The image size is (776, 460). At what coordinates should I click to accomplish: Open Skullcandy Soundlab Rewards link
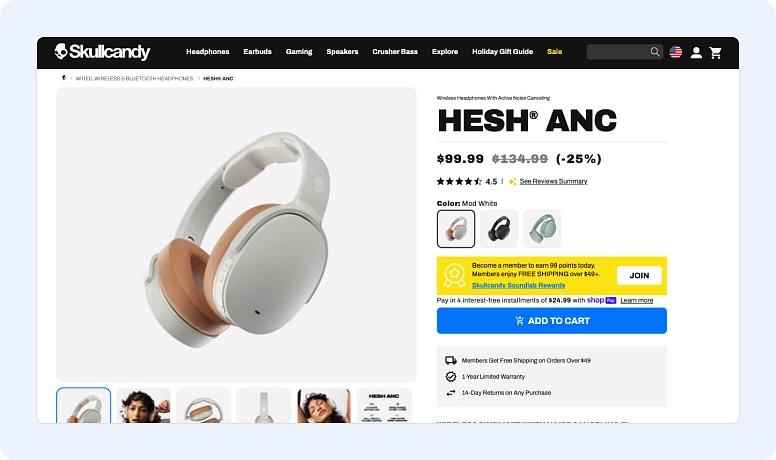[518, 285]
